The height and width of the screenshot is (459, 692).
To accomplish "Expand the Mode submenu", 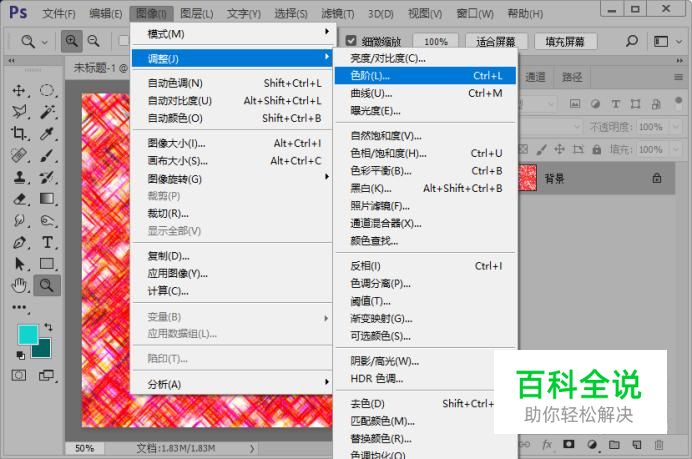I will click(232, 34).
